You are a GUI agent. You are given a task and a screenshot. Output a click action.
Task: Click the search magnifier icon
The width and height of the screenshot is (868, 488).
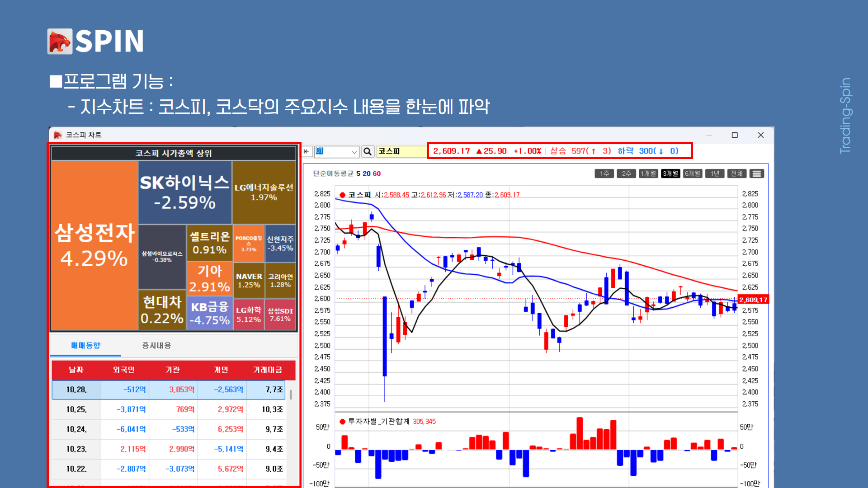(368, 151)
